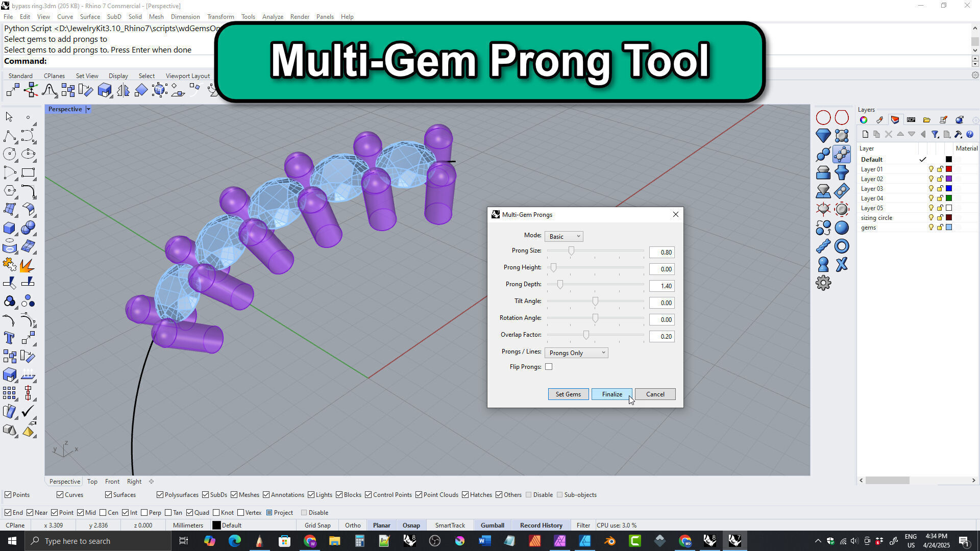
Task: Click the gem diamond icon in jewelry toolbar
Action: [823, 136]
